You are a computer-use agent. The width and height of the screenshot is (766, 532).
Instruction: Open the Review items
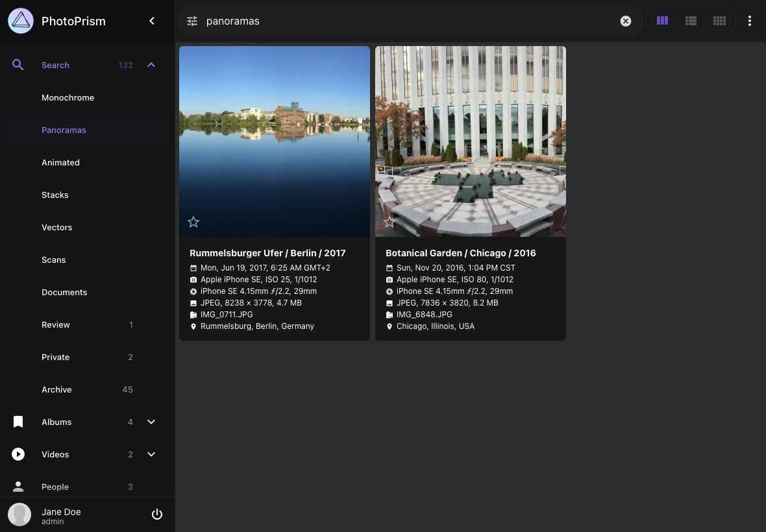pos(56,324)
